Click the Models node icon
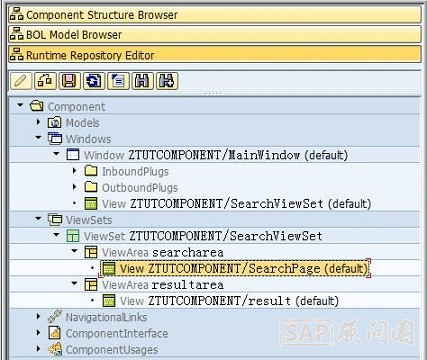 55,122
